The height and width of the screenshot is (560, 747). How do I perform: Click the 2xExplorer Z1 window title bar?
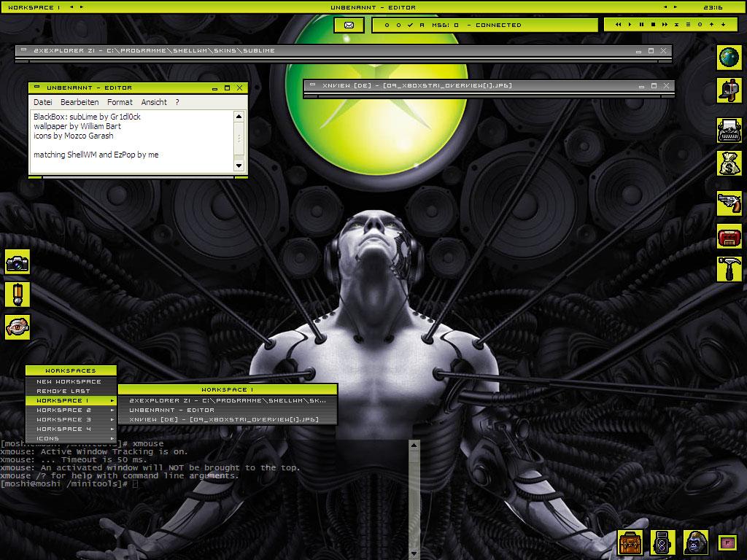[x=344, y=50]
